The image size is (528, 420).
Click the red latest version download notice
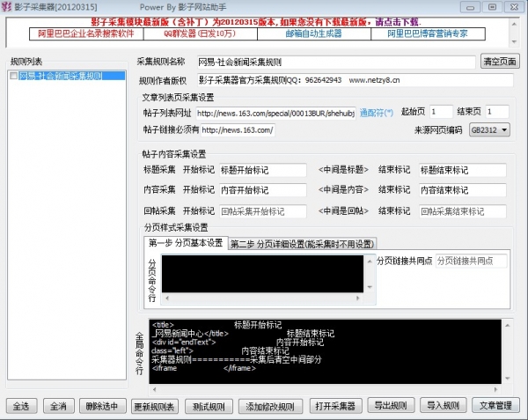pyautogui.click(x=256, y=22)
